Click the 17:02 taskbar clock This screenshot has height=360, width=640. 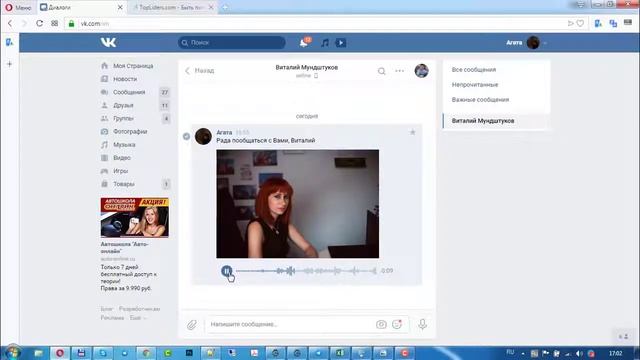(616, 353)
